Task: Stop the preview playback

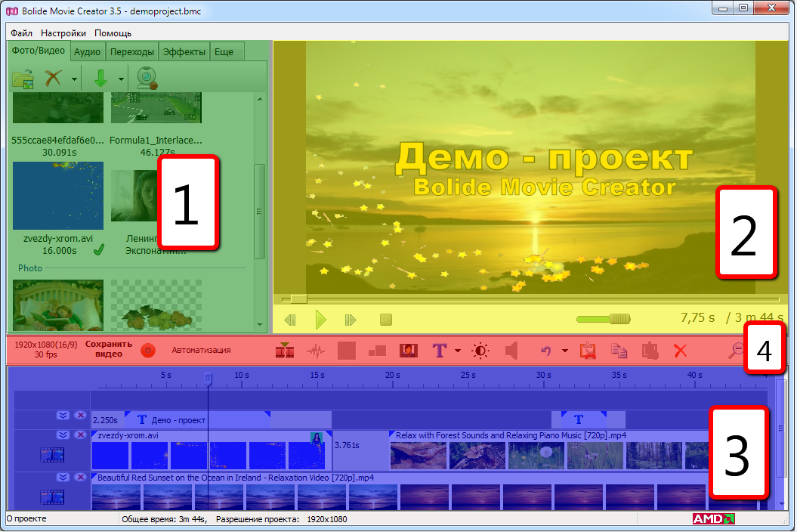Action: (386, 320)
